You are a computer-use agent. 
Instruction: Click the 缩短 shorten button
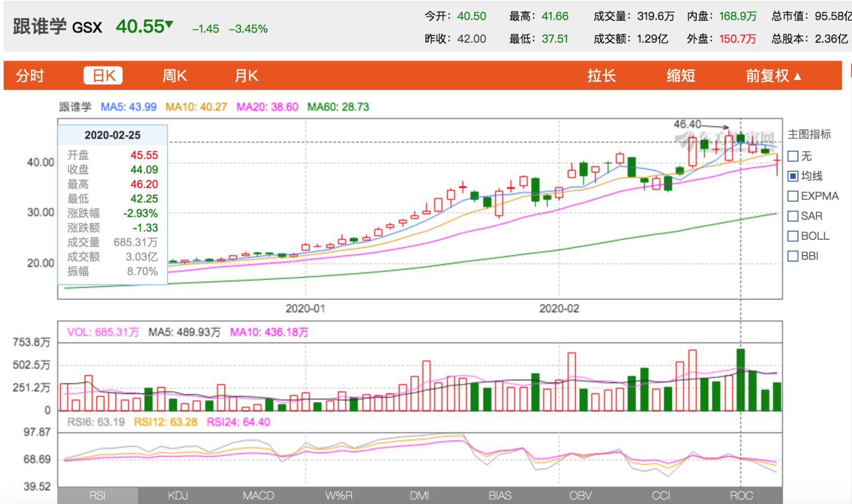tap(681, 76)
